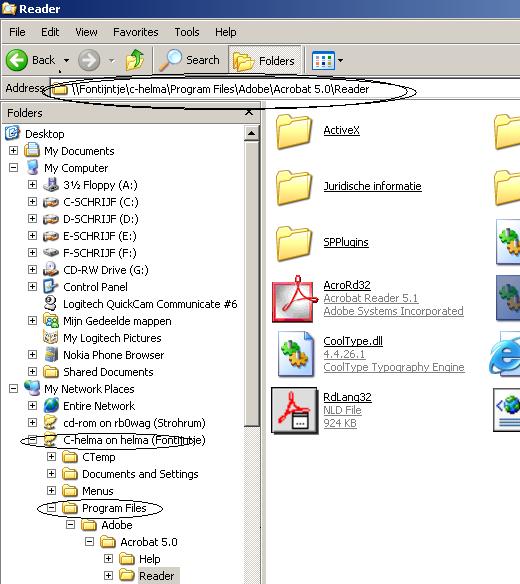Expand My Documents node
Viewport: 520px width, 584px height.
click(x=13, y=150)
